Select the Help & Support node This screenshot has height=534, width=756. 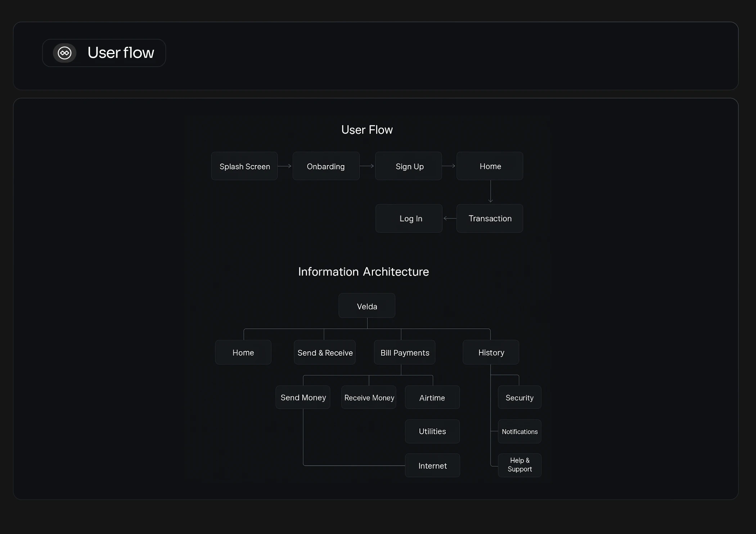pyautogui.click(x=519, y=465)
